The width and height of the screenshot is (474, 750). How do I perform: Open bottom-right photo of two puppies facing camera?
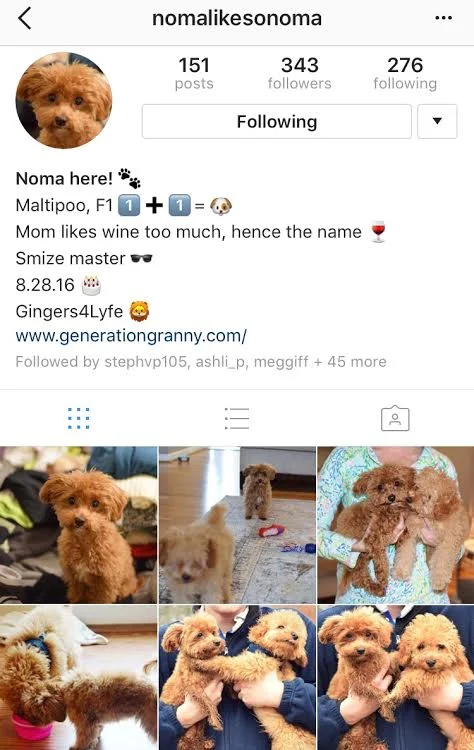pyautogui.click(x=396, y=678)
